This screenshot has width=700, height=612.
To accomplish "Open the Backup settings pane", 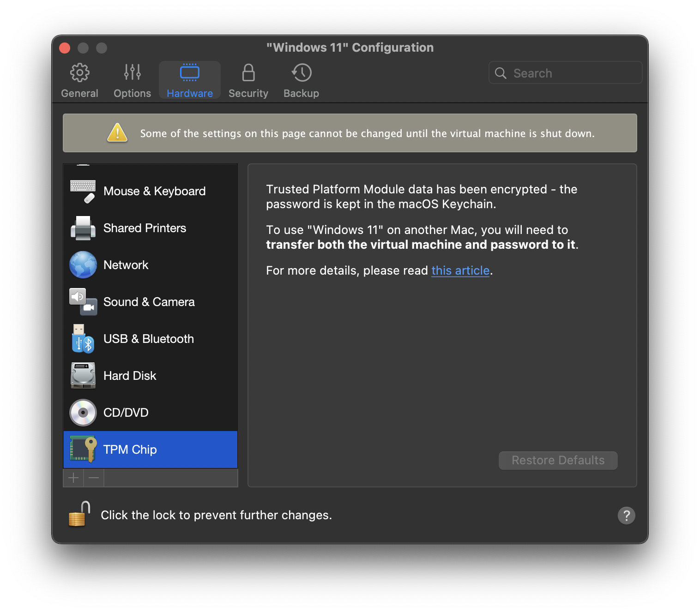I will click(x=301, y=79).
